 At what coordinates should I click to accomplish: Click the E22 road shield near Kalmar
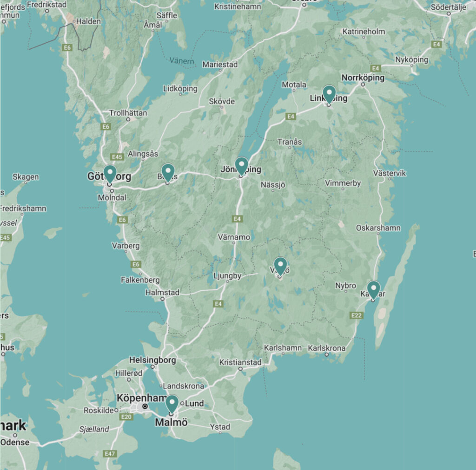tap(357, 315)
